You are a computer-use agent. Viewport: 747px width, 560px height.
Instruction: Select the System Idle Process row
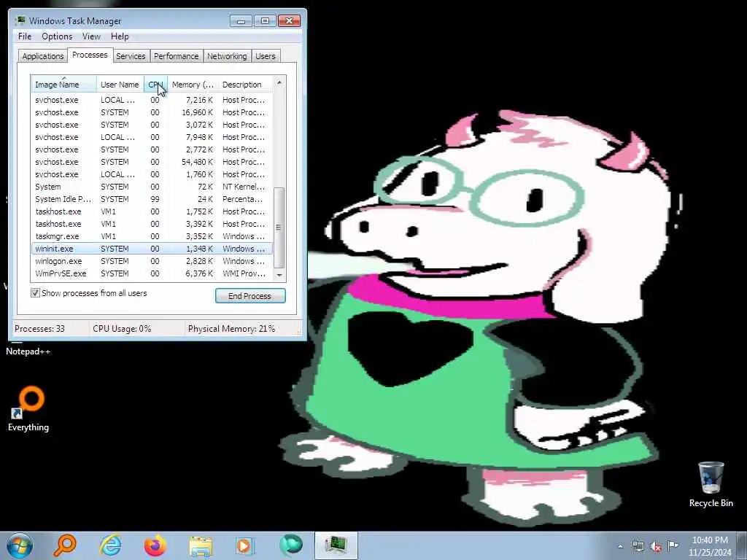pyautogui.click(x=152, y=199)
